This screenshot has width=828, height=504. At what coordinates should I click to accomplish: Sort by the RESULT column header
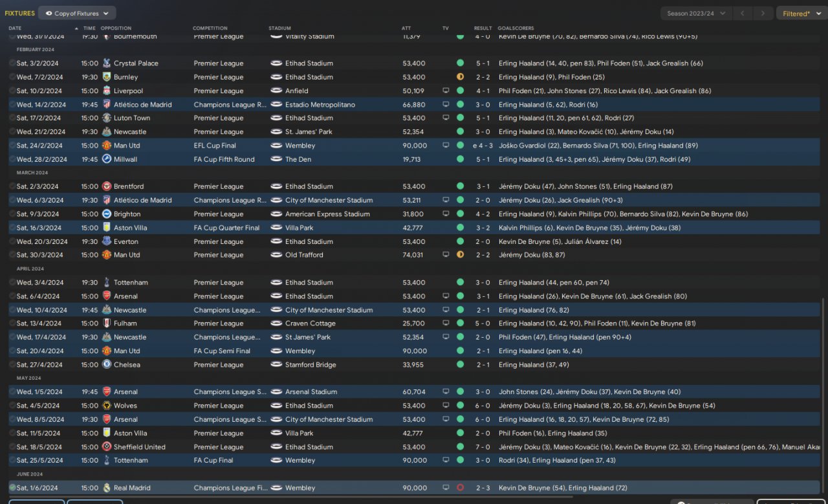(483, 28)
